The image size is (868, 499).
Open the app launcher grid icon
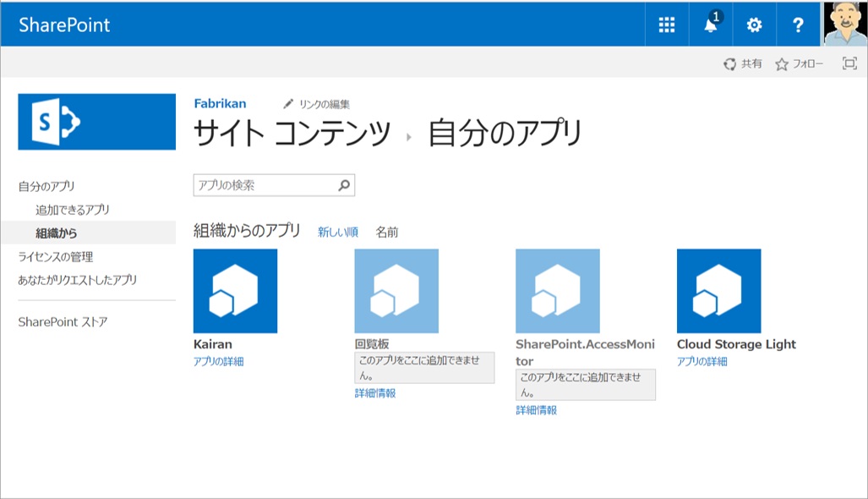[x=666, y=24]
